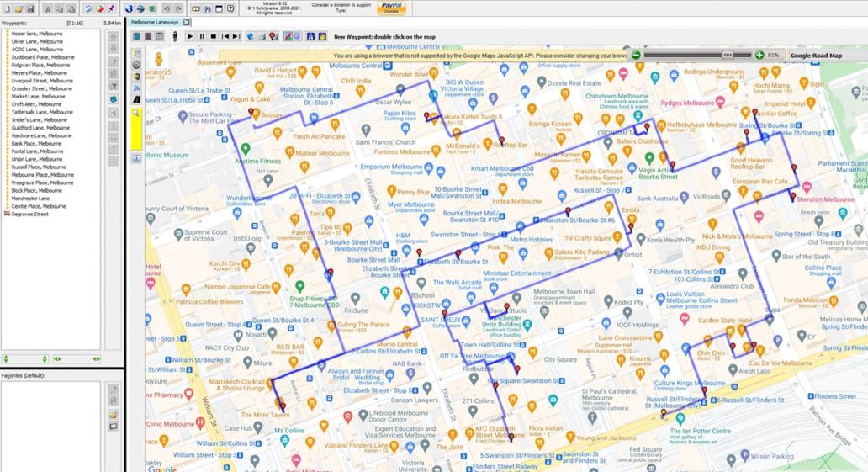The image size is (868, 472).
Task: Create a new route file
Action: pos(8,9)
